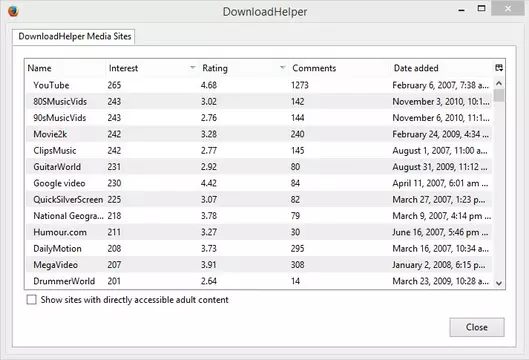Sort by the Comments column header
The width and height of the screenshot is (529, 360).
(339, 68)
